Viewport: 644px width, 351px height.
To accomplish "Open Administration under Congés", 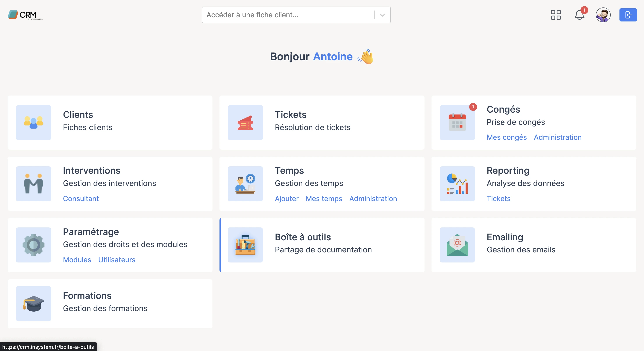I will pyautogui.click(x=557, y=137).
